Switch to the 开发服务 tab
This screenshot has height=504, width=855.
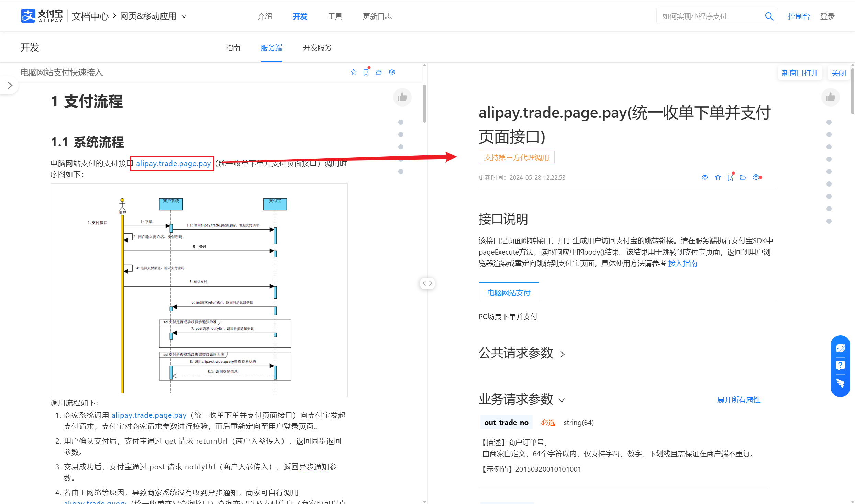pyautogui.click(x=317, y=48)
